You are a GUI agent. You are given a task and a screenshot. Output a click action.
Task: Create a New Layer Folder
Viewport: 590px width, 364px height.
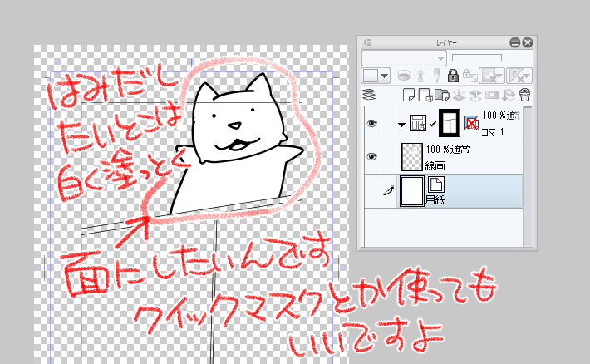point(442,95)
